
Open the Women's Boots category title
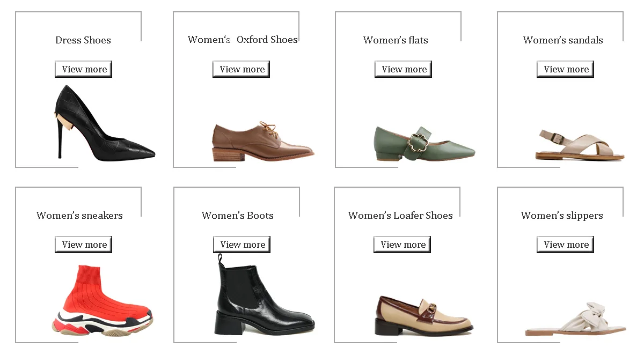pos(238,216)
